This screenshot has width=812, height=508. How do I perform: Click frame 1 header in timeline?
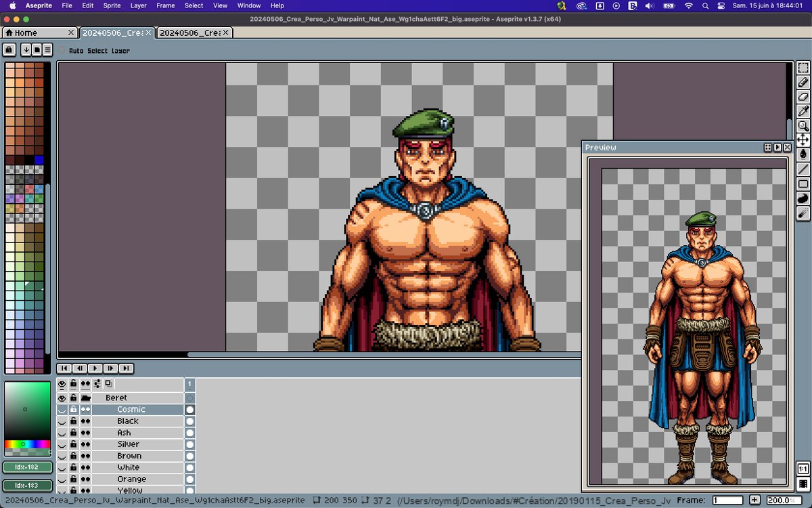pyautogui.click(x=190, y=383)
